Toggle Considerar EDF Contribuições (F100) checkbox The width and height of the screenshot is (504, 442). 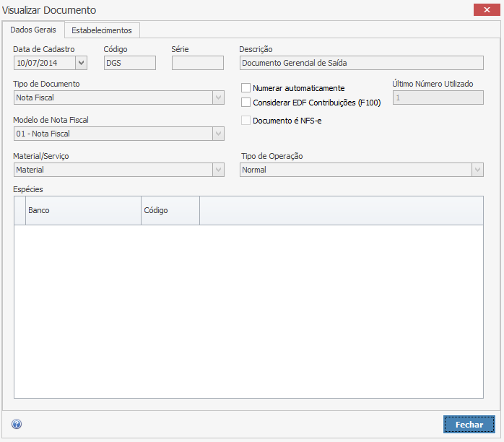[246, 103]
